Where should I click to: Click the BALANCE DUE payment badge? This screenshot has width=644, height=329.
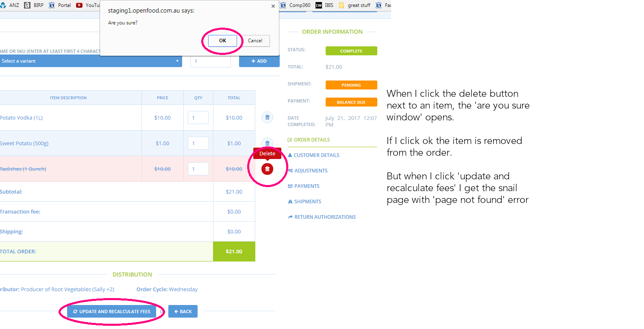click(x=351, y=102)
